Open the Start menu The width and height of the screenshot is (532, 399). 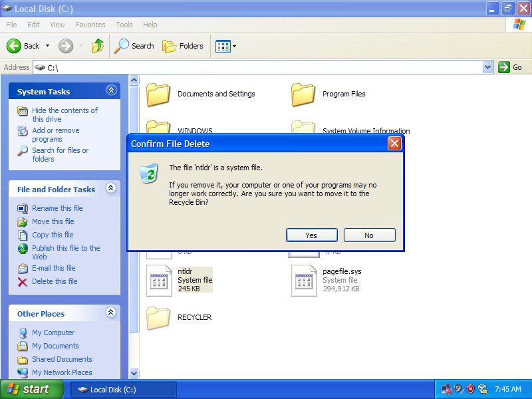(32, 389)
